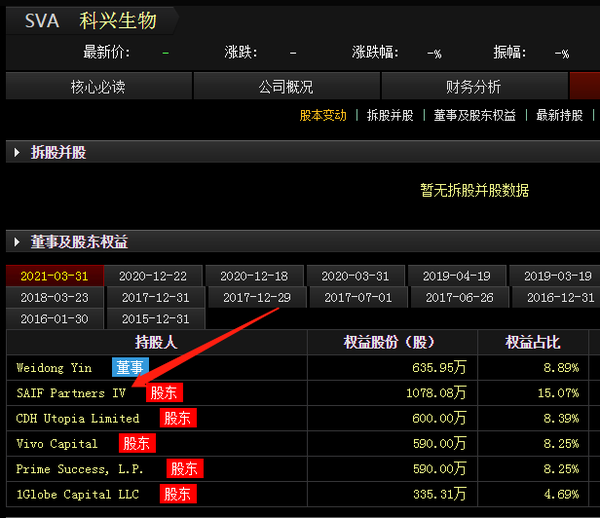Viewport: 600px width, 518px height.
Task: Click 股东 badge beside 1Globe Capital LLC
Action: point(178,494)
